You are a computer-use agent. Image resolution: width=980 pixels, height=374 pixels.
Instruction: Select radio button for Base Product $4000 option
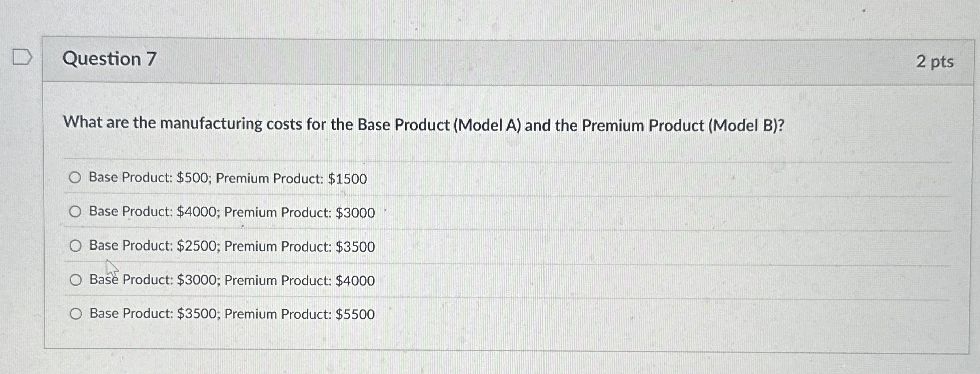(76, 212)
